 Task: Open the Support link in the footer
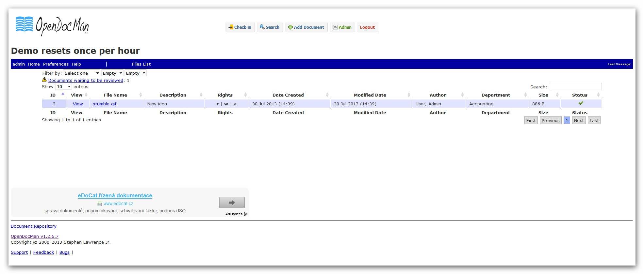click(x=19, y=252)
